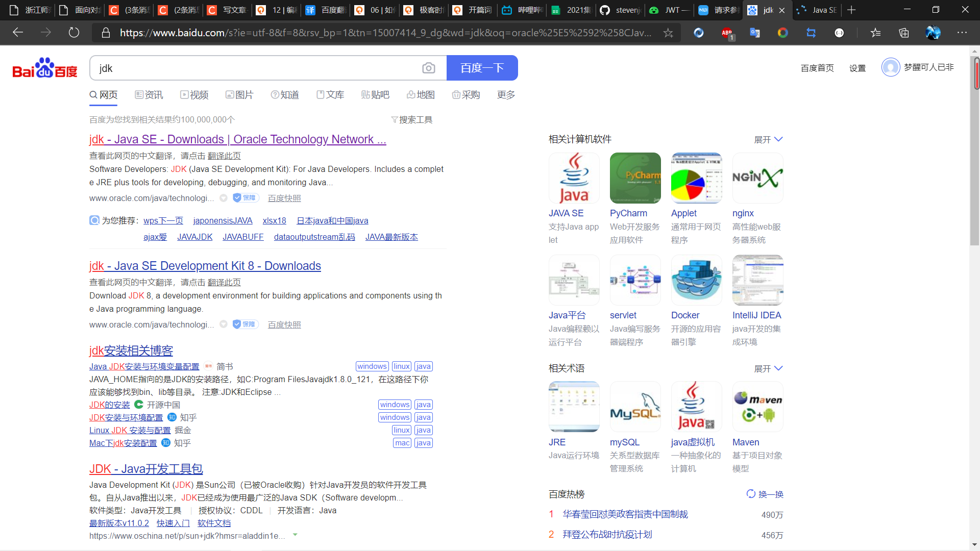Click the IntelliJ IDEA thumbnail
Image resolution: width=980 pixels, height=551 pixels.
757,280
